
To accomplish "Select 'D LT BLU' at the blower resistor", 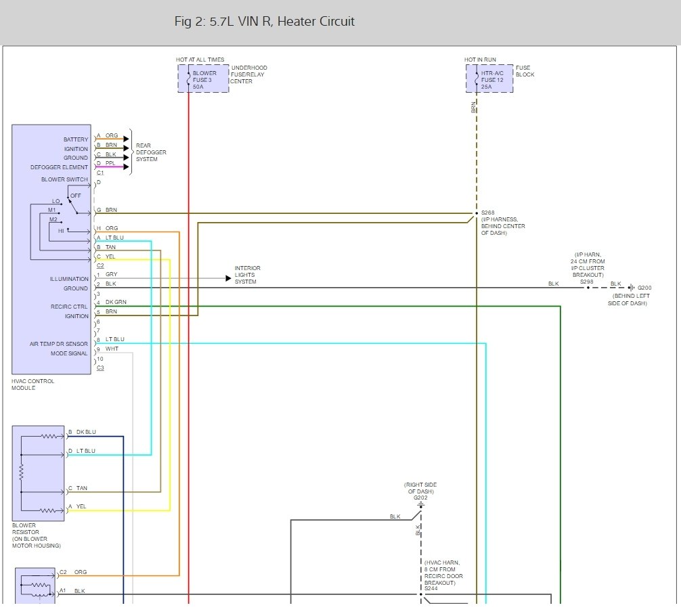I will click(x=82, y=452).
